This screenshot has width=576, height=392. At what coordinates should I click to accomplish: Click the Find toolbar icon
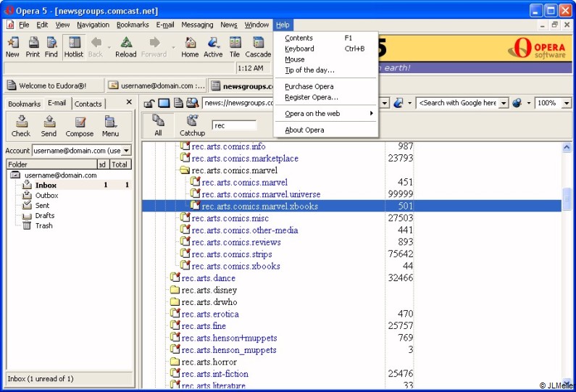point(51,47)
